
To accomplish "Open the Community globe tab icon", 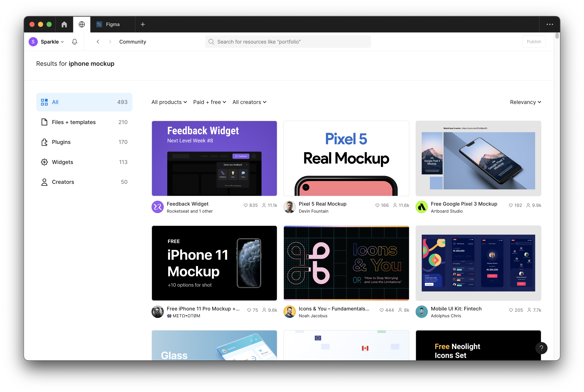I will click(x=82, y=24).
